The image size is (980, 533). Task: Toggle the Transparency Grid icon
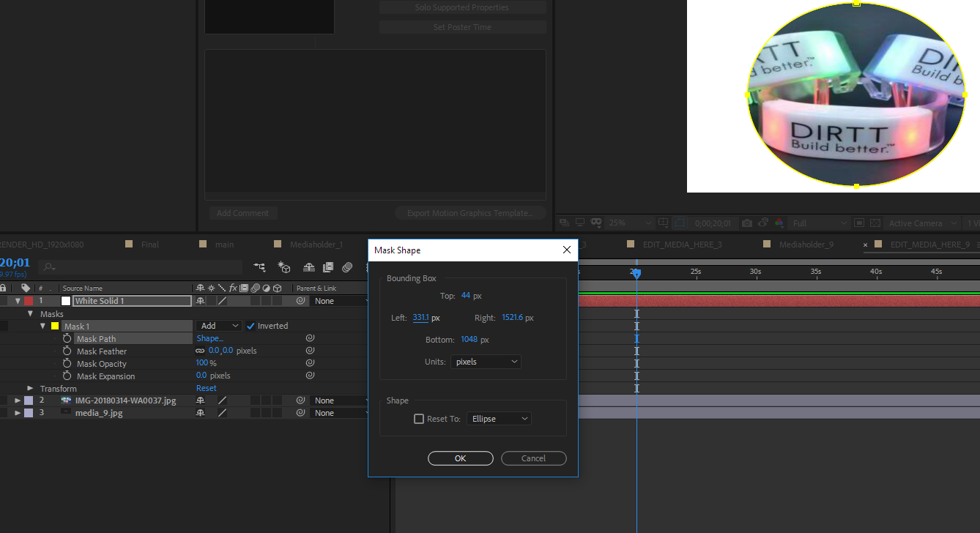click(875, 223)
